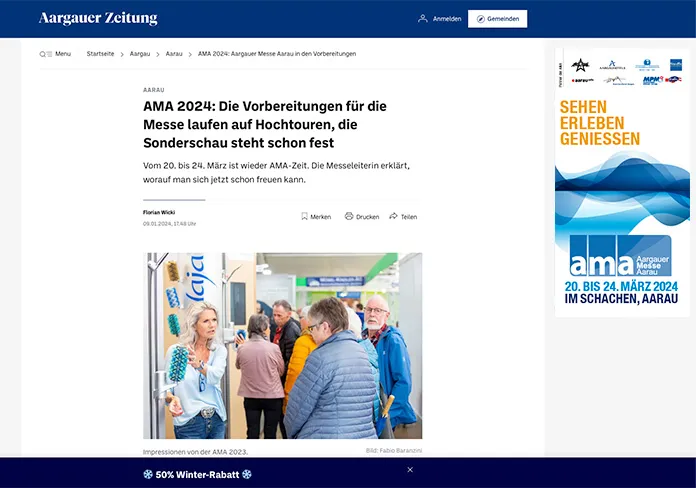
Task: Open author Florian Wicki's profile
Action: click(x=159, y=212)
